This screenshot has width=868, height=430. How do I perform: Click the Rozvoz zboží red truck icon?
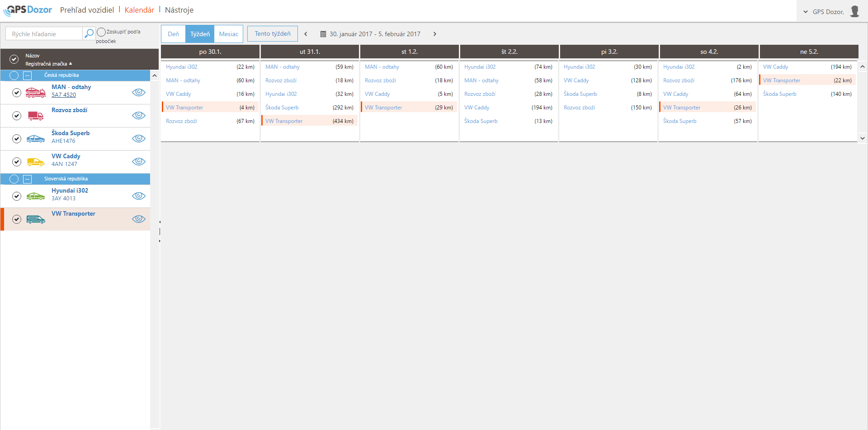pos(35,116)
